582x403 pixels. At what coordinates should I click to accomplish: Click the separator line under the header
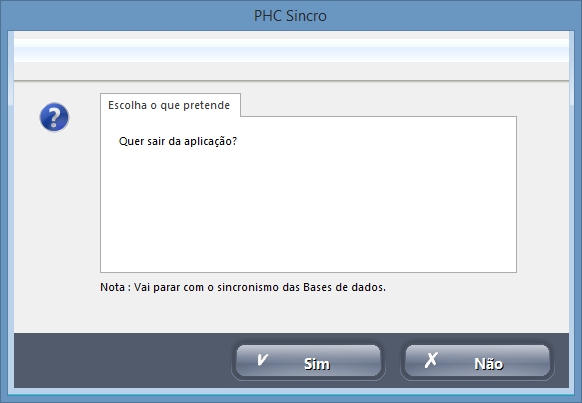(291, 80)
